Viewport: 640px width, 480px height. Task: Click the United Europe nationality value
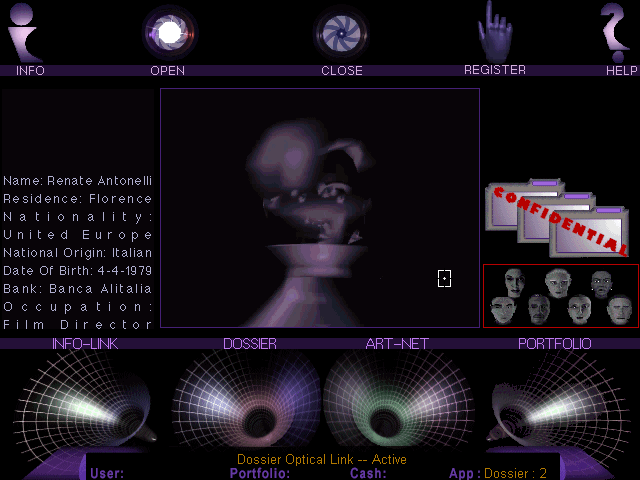tap(78, 235)
